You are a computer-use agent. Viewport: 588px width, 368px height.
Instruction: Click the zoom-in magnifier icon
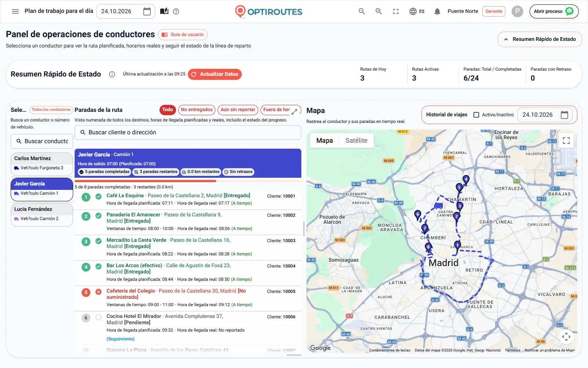(x=379, y=11)
